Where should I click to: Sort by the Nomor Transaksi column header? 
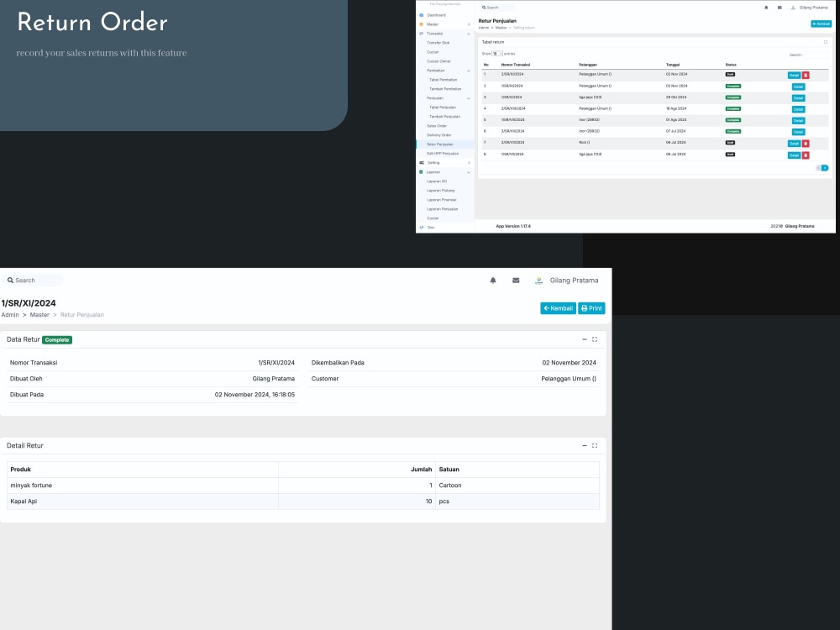point(516,65)
